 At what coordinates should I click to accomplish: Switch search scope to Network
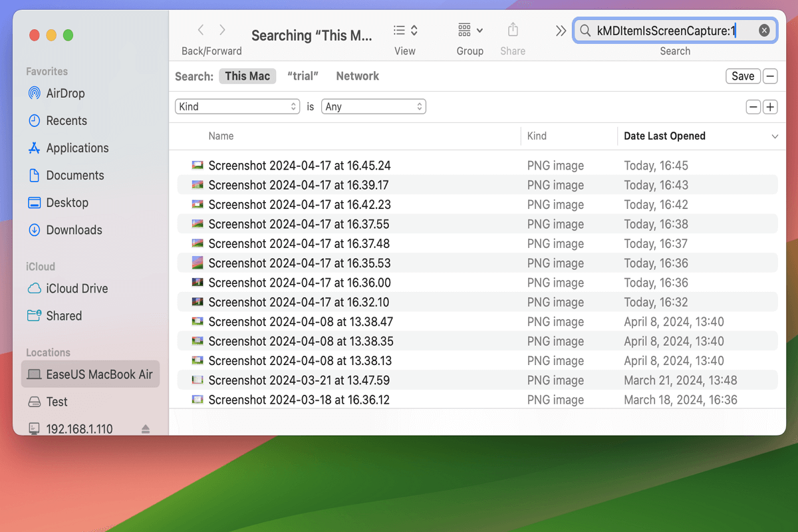(357, 76)
